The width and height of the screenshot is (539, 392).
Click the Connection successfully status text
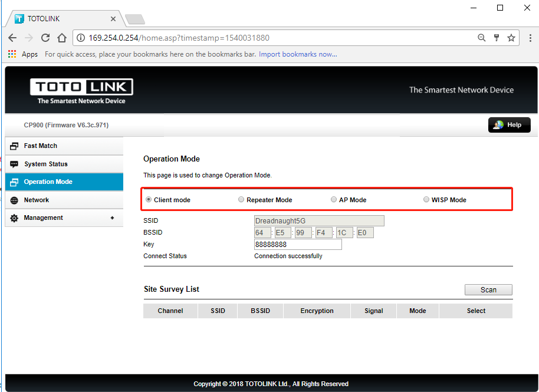click(288, 256)
